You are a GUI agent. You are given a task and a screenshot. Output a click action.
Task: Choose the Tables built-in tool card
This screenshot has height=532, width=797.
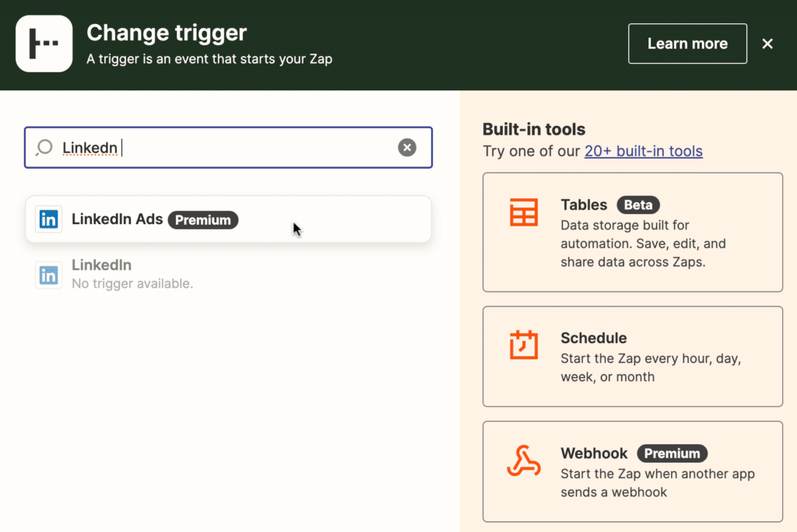point(632,233)
